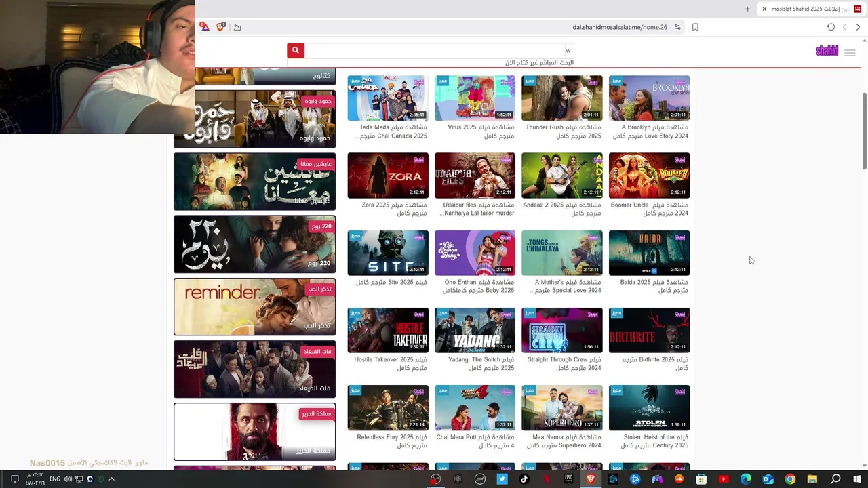Open Yadang: The Snitch 2025 thumbnail

tap(475, 330)
